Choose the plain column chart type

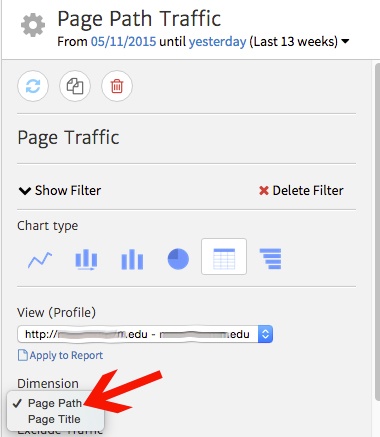[x=132, y=259]
